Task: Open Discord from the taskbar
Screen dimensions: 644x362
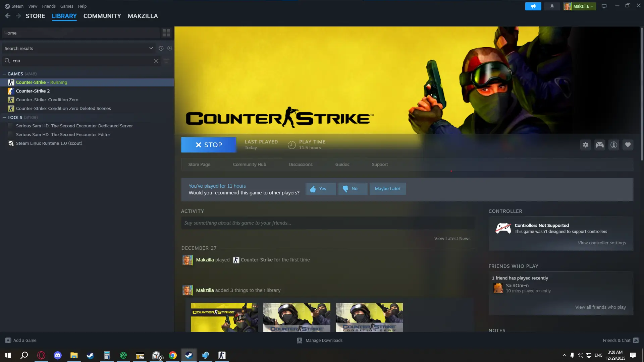Action: pyautogui.click(x=58, y=355)
